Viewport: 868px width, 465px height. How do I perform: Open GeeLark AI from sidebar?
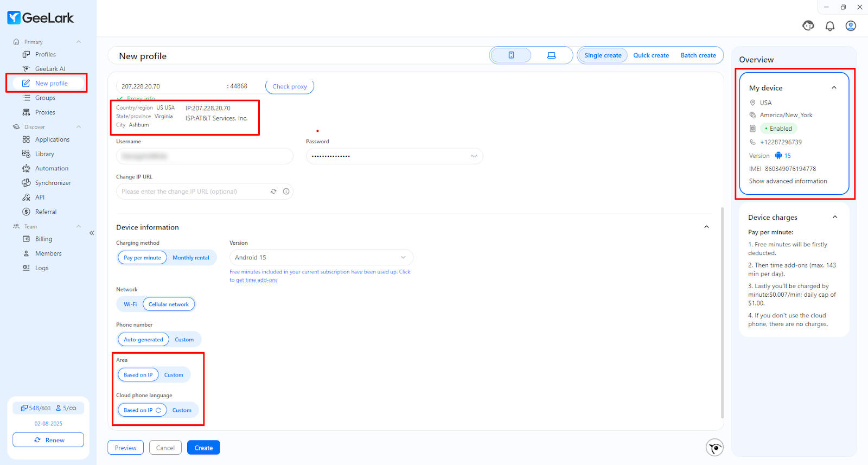(50, 69)
